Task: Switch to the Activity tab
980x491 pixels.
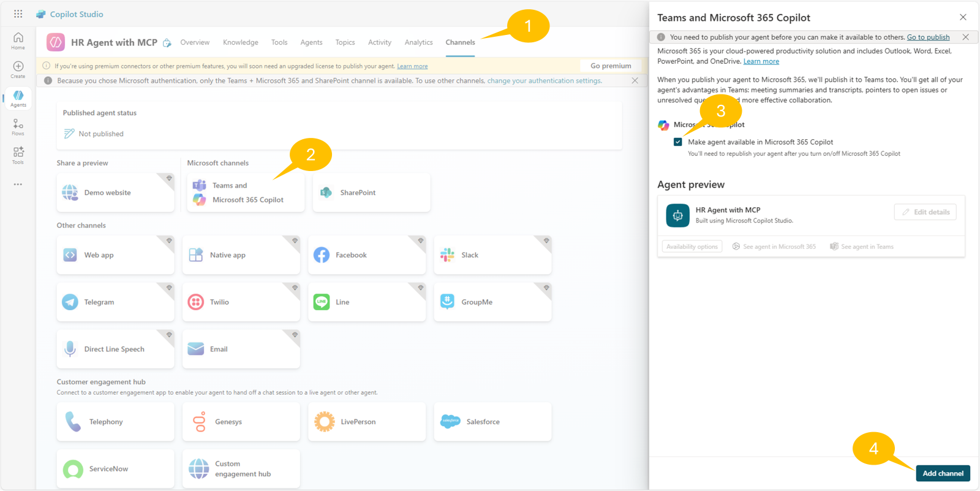Action: click(x=380, y=42)
